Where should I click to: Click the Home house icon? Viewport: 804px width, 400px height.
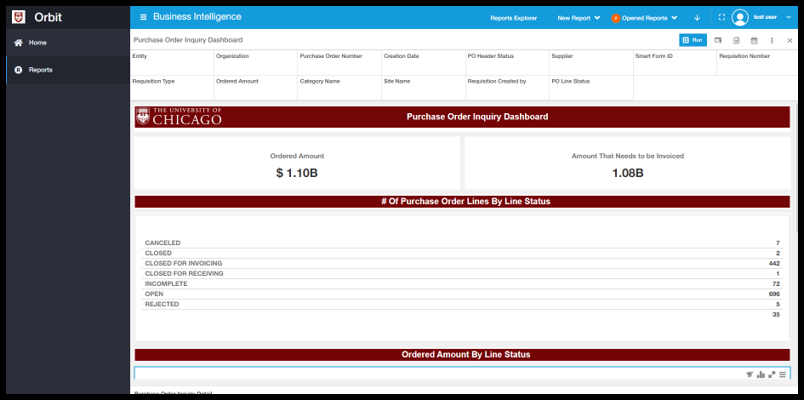(18, 43)
